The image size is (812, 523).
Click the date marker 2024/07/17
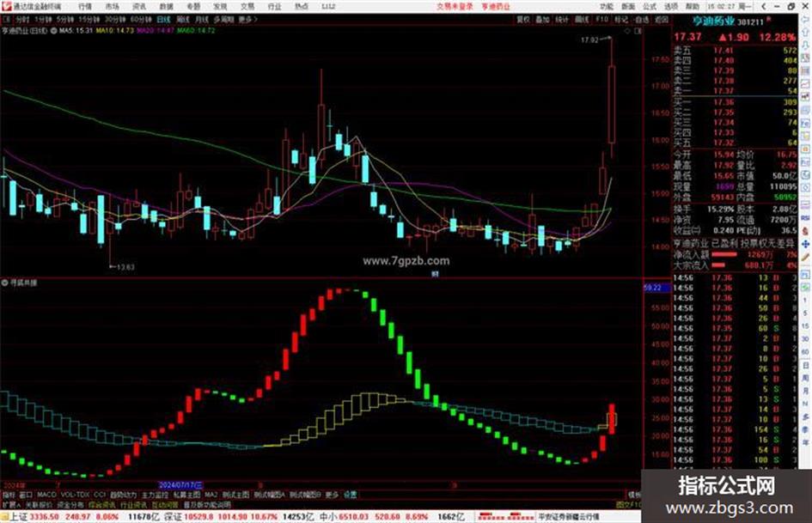tap(180, 485)
